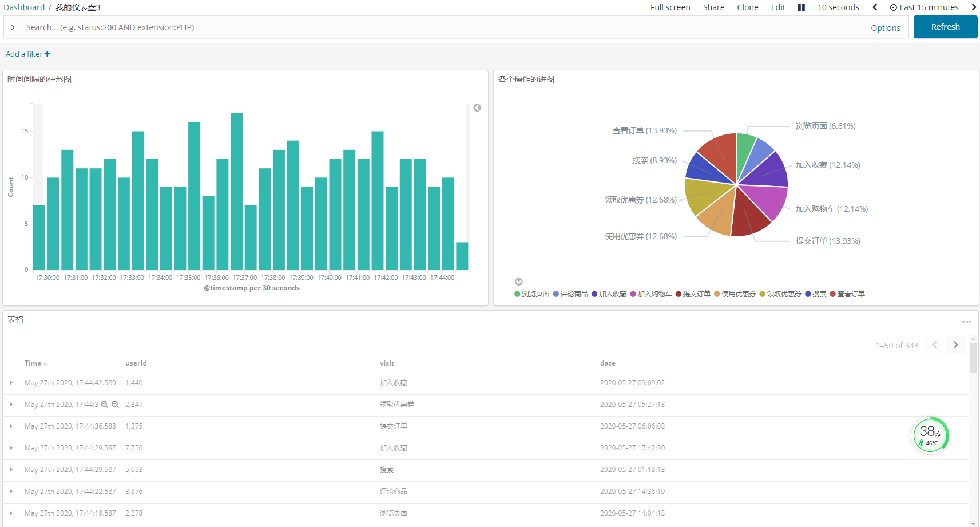The image size is (980, 527).
Task: Collapse the bar chart legend arrow
Action: click(477, 108)
